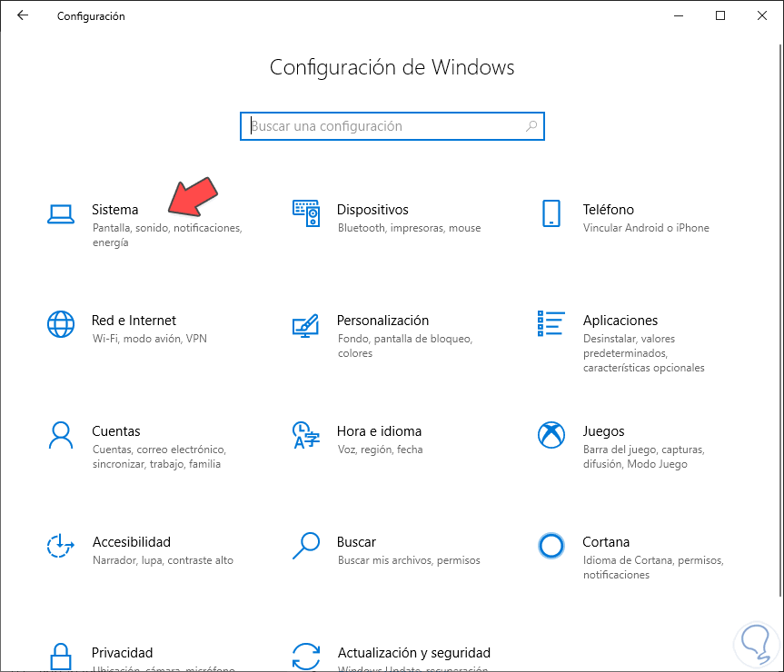This screenshot has height=672, width=784.
Task: Click the Sistema laptop icon
Action: 60,213
